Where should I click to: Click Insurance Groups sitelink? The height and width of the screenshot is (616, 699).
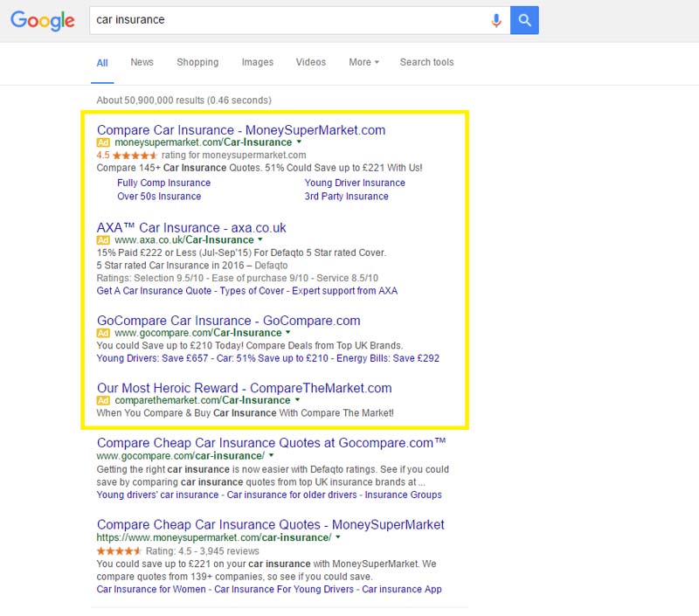[x=404, y=495]
